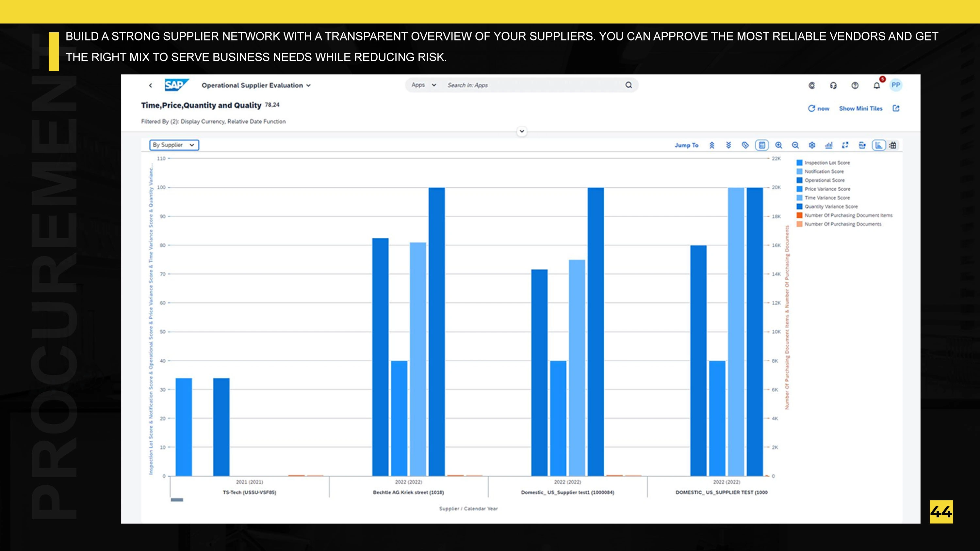Open the chart type selector icon

tap(828, 145)
